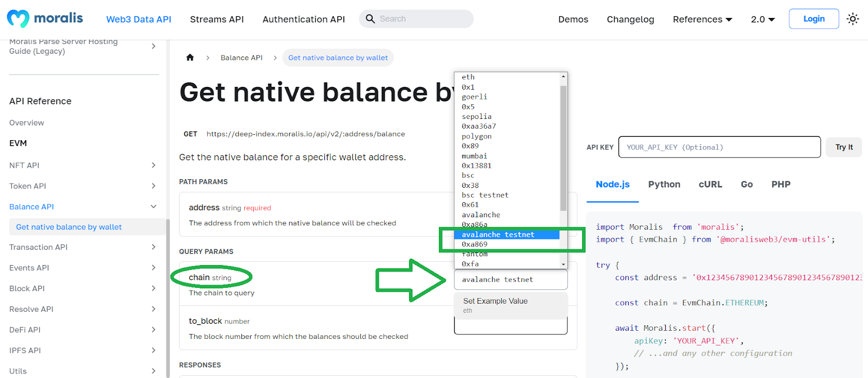Select 0x38 in chain list
Image resolution: width=868 pixels, height=378 pixels.
470,185
